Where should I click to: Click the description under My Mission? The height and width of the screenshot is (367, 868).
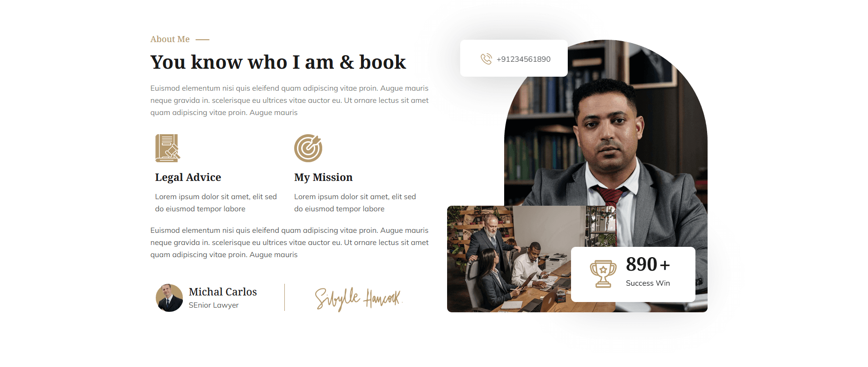click(x=355, y=203)
